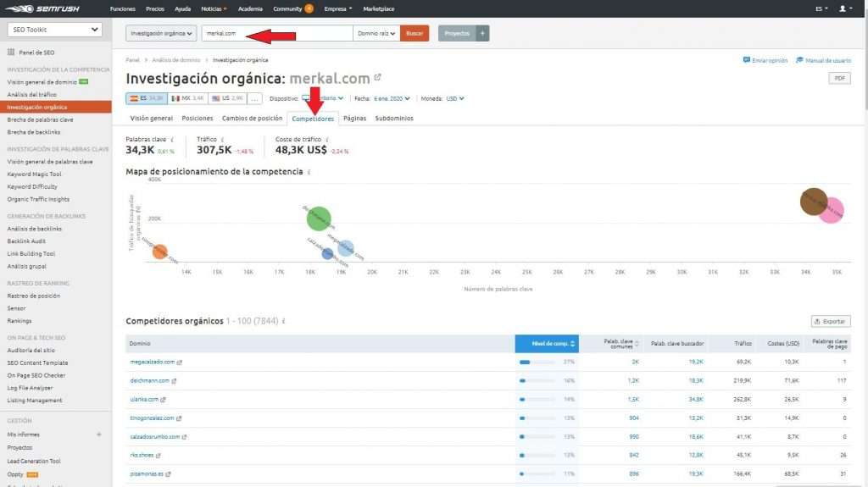868x487 pixels.
Task: Open Funciones in the top menu
Action: click(x=122, y=8)
